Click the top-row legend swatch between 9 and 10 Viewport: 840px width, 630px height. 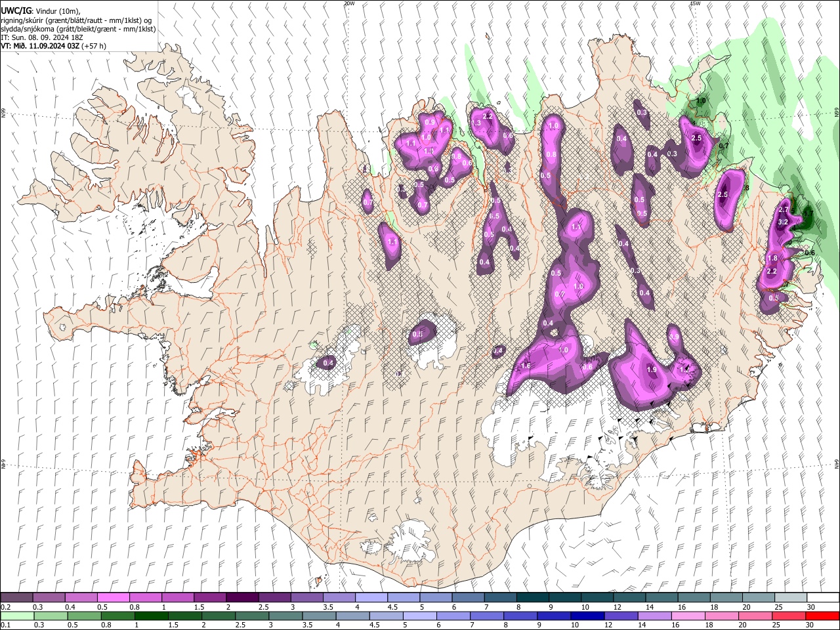click(x=565, y=598)
